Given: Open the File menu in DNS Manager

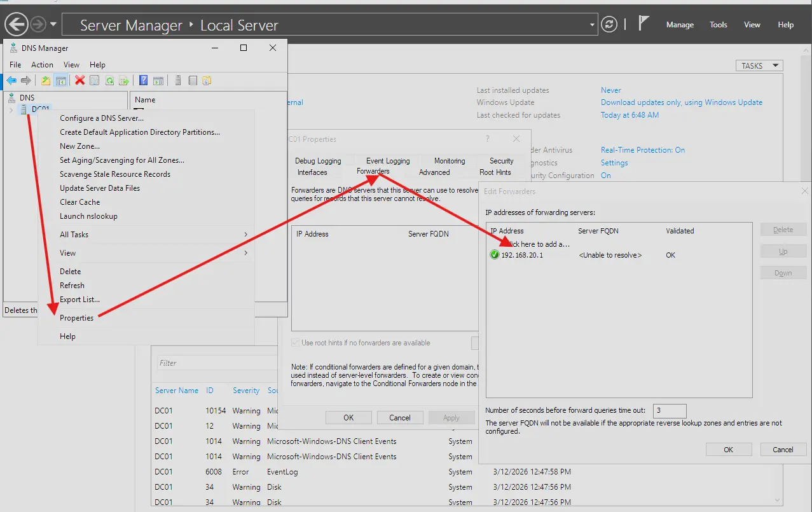Looking at the screenshot, I should [15, 65].
